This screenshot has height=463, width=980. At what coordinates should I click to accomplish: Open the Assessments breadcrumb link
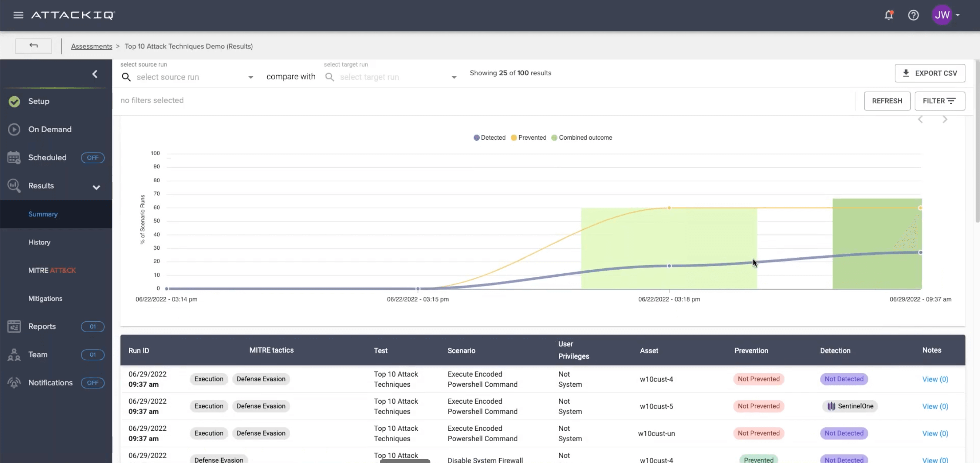[x=91, y=46]
